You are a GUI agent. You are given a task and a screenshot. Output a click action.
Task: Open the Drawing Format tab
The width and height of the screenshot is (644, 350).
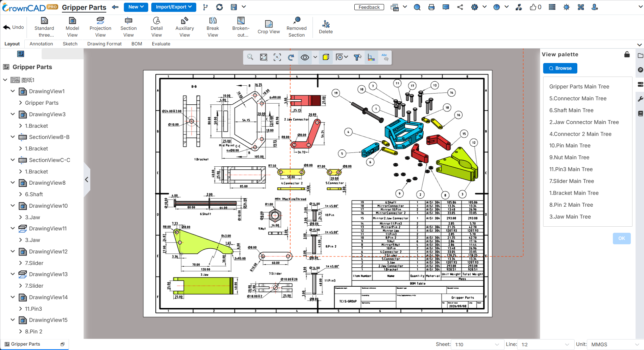click(x=104, y=44)
